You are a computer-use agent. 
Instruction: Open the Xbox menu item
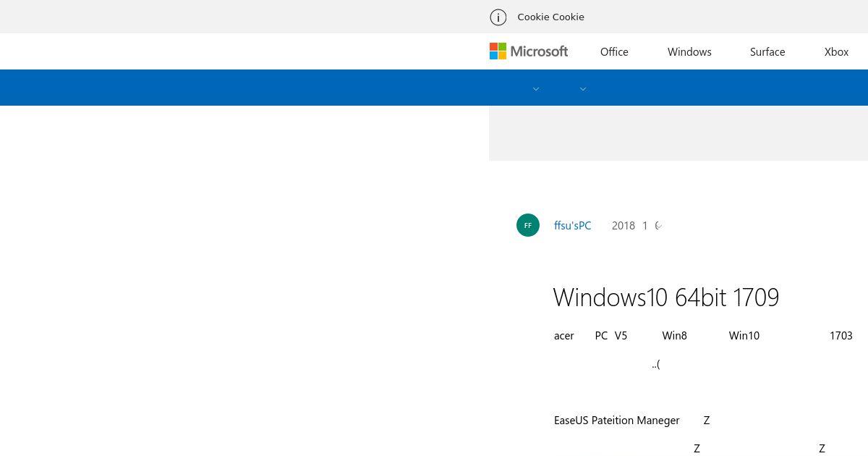836,51
